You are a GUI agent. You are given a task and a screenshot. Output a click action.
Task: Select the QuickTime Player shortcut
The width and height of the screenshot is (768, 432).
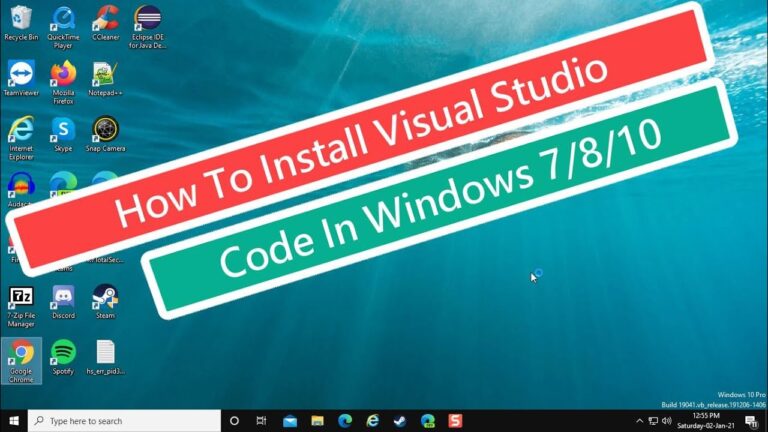click(x=63, y=27)
